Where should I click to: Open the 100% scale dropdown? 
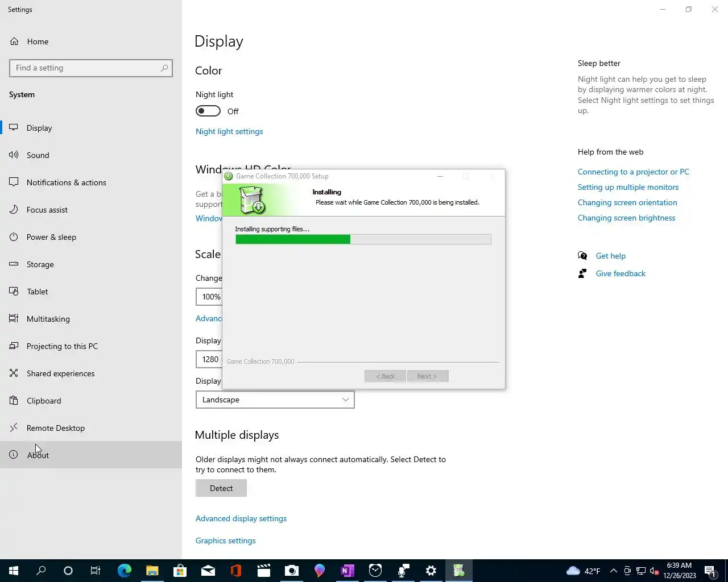coord(209,297)
